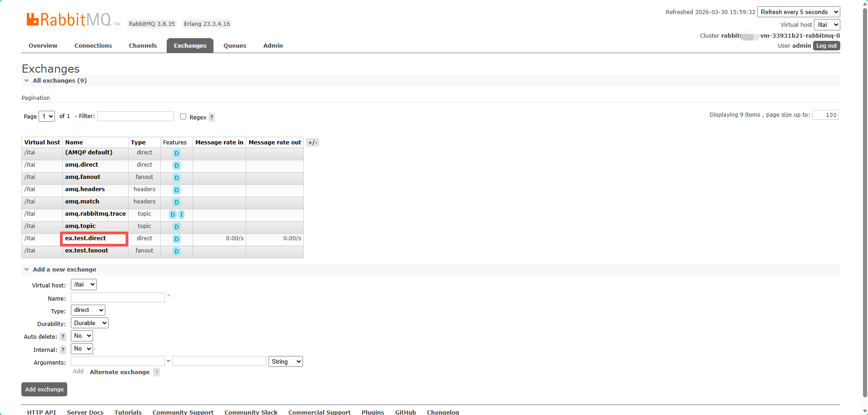The width and height of the screenshot is (868, 415).
Task: Switch to the Channels tab
Action: tap(143, 46)
